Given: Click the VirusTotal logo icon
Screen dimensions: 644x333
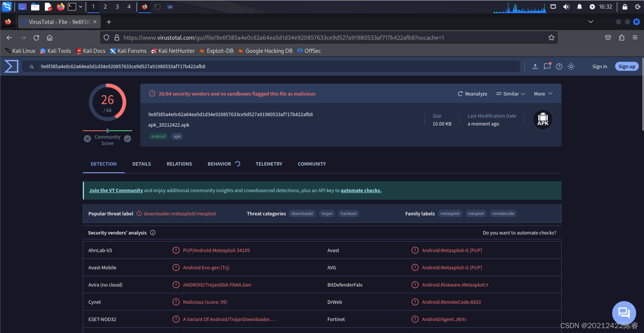Looking at the screenshot, I should 11,66.
